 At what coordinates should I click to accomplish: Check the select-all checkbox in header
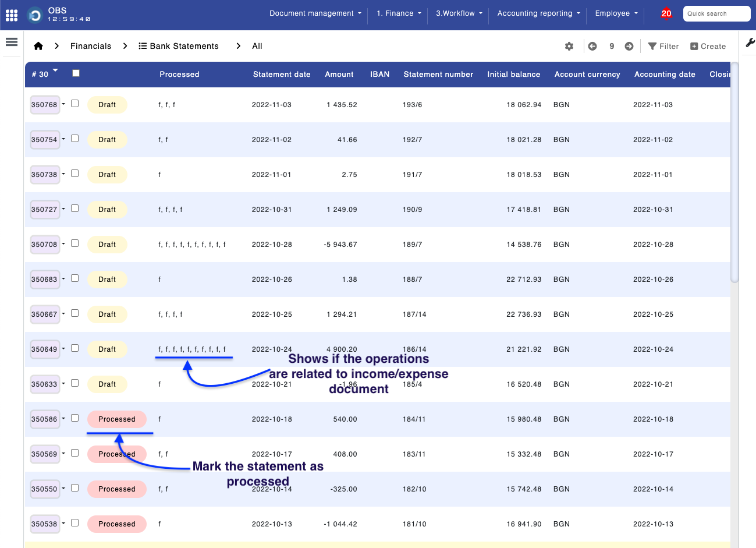[76, 73]
